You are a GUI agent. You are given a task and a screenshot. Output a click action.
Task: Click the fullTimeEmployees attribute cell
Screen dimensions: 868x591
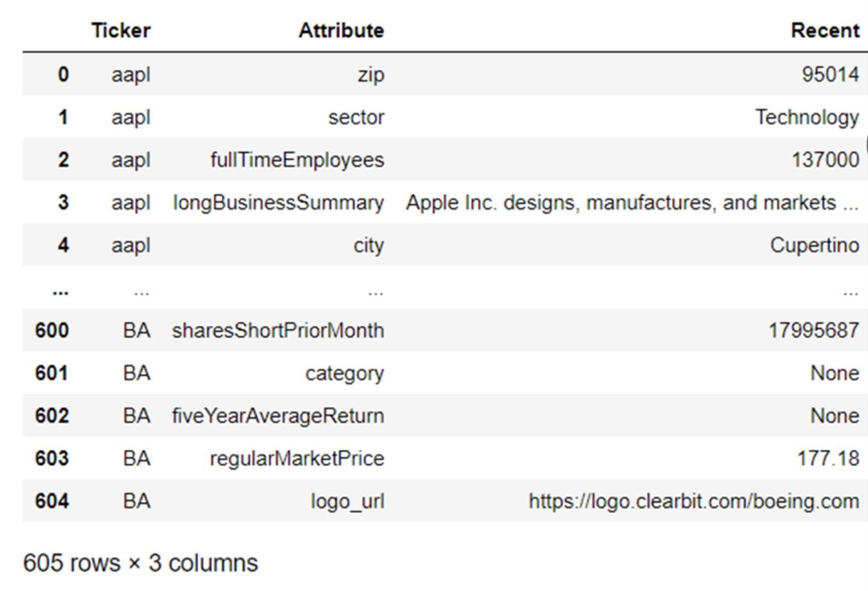point(297,160)
